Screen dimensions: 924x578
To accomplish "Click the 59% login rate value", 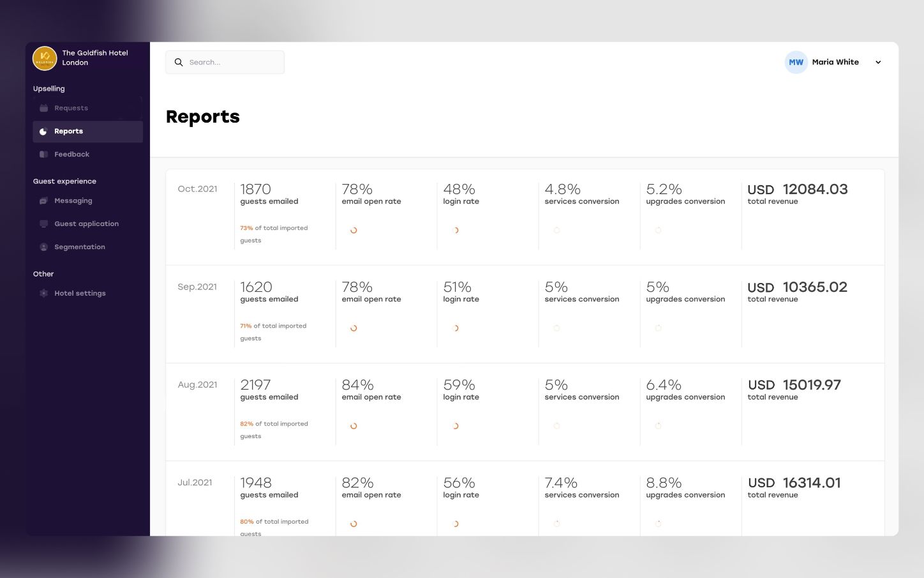I will click(x=459, y=385).
